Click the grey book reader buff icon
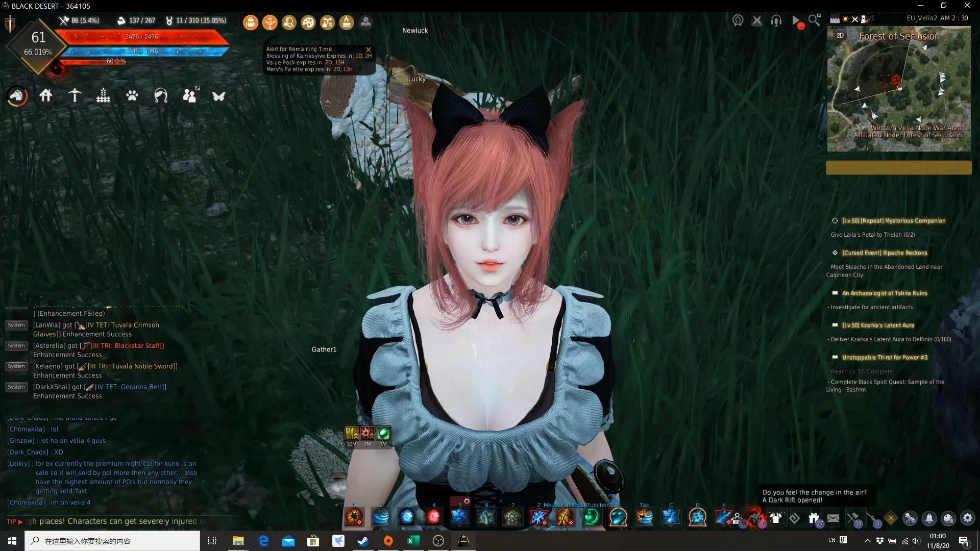This screenshot has width=980, height=551. pos(366,22)
